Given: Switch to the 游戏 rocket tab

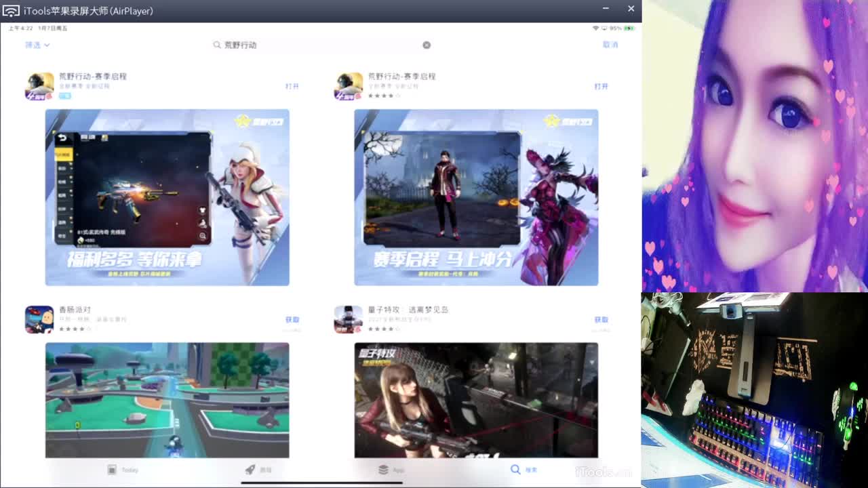Looking at the screenshot, I should coord(258,470).
